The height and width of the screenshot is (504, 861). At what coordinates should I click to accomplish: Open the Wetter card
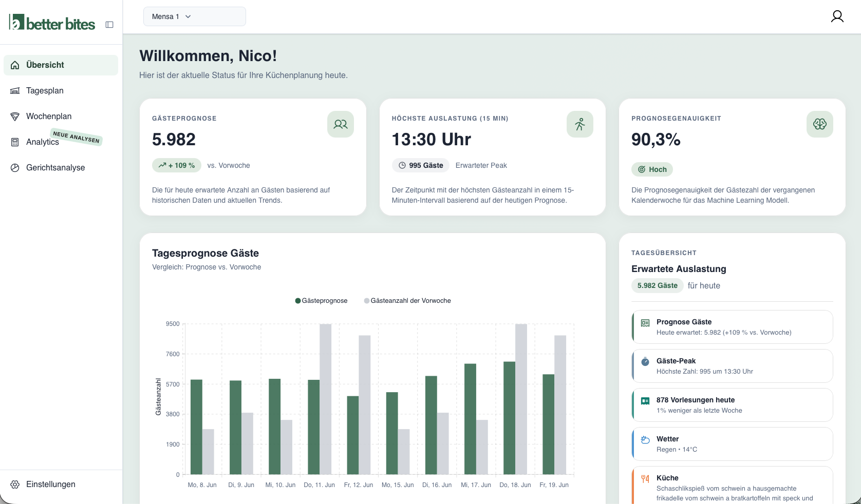(732, 444)
